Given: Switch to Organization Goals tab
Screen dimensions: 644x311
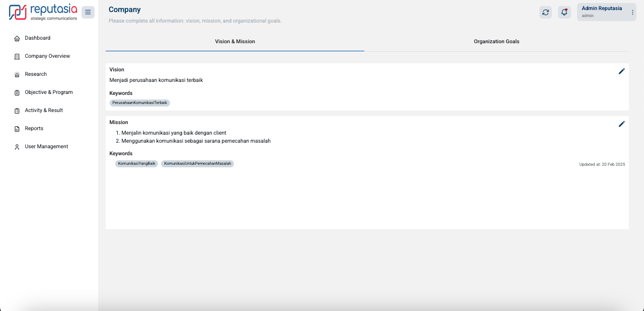Looking at the screenshot, I should coord(496,41).
